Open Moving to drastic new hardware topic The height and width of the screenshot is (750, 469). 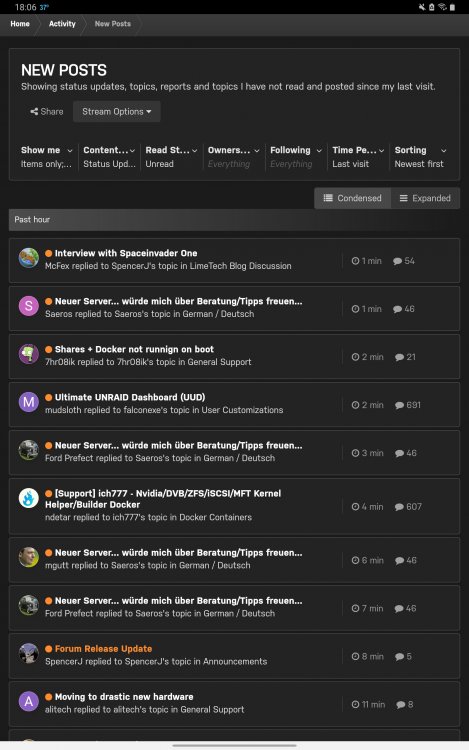(124, 696)
